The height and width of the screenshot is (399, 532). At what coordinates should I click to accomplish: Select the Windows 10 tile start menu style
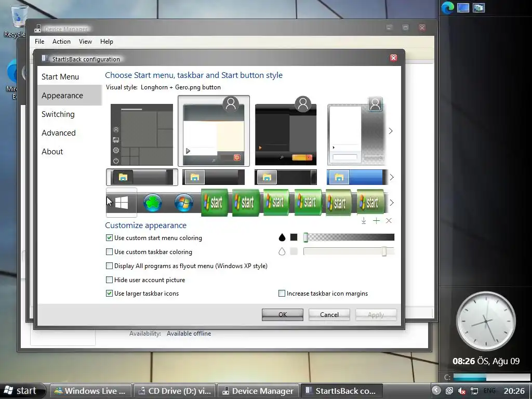pyautogui.click(x=142, y=135)
